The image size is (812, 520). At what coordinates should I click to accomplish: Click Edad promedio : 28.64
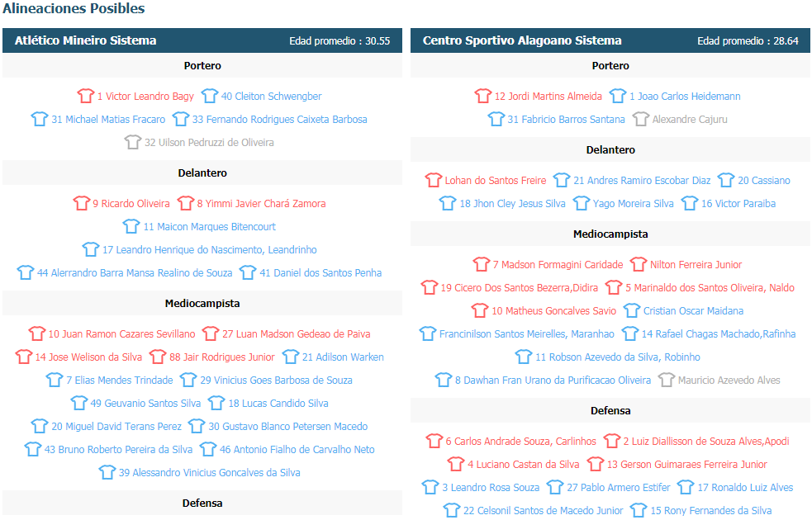(748, 41)
